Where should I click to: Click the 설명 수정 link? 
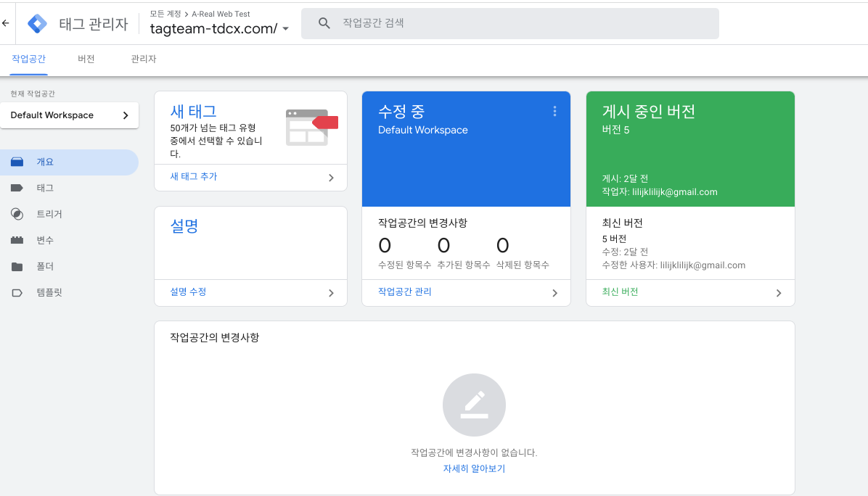188,292
